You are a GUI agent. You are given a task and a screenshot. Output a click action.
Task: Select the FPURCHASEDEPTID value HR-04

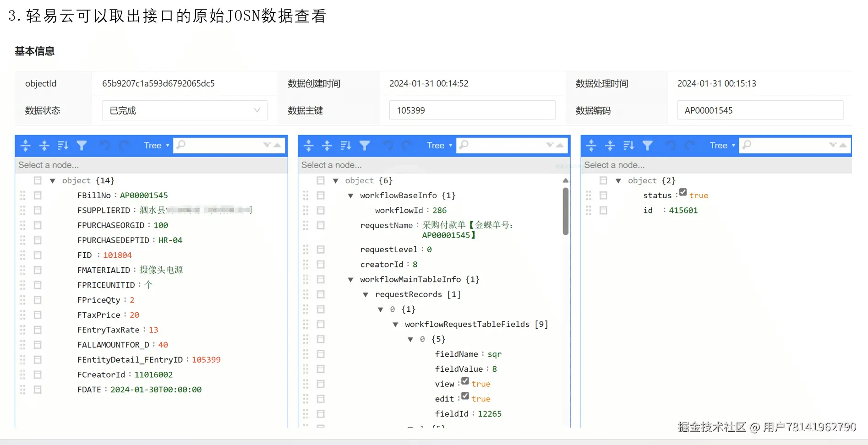(x=170, y=240)
